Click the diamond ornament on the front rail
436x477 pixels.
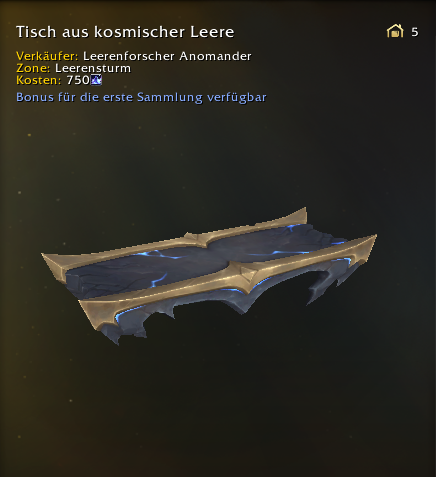[x=247, y=275]
